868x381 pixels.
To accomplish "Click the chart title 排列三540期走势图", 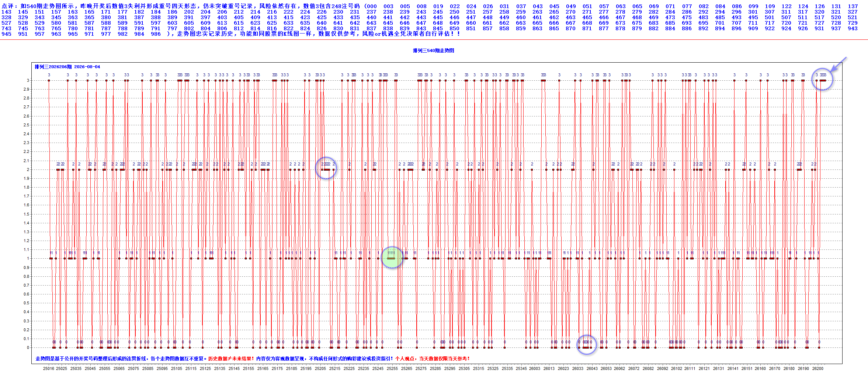I will [433, 50].
